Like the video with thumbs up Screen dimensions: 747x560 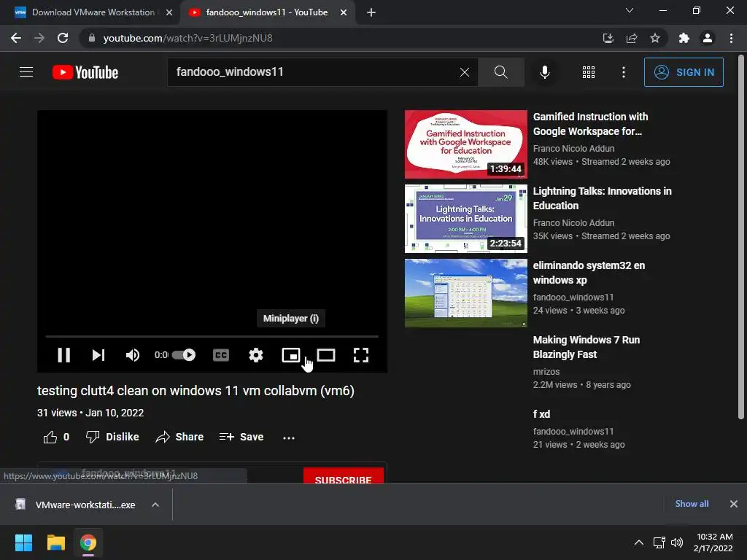click(x=56, y=437)
